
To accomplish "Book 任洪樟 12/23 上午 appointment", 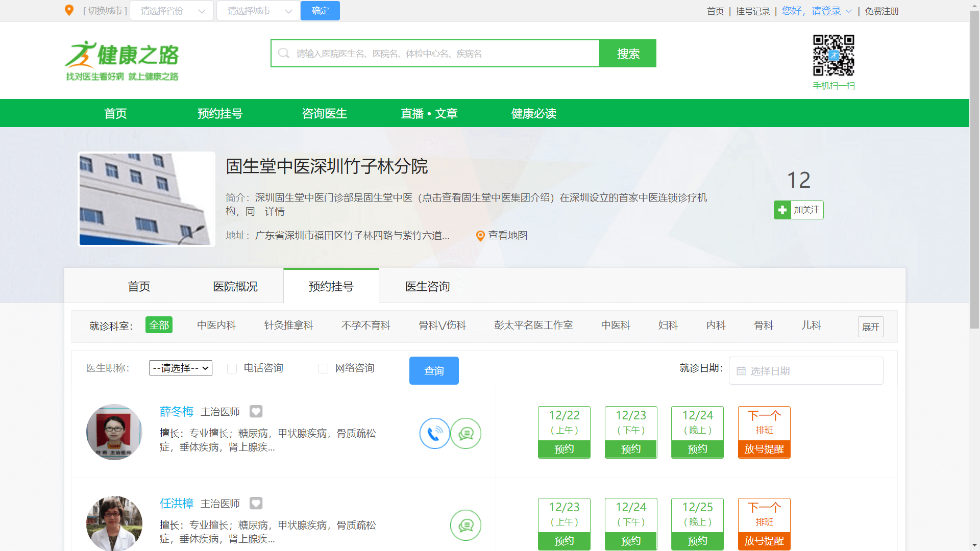I will [564, 541].
